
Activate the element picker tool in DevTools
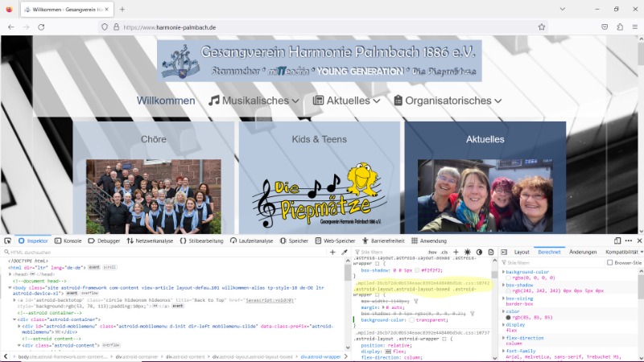pos(7,241)
